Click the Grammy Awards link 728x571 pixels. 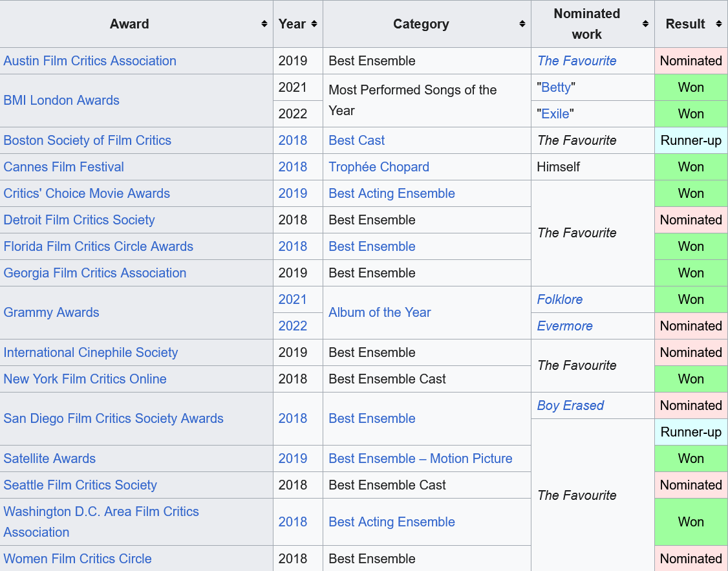coord(51,312)
